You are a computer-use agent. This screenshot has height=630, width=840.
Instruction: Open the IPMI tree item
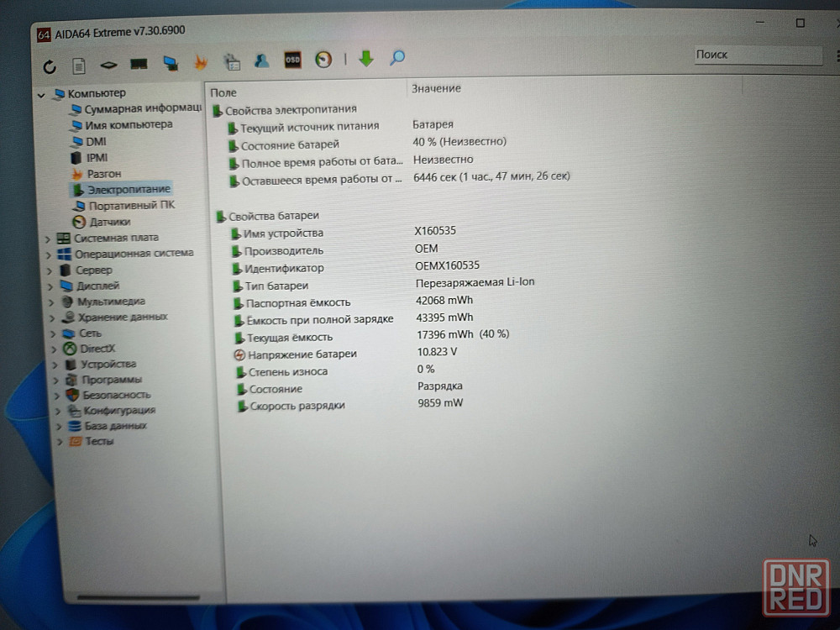click(x=90, y=158)
